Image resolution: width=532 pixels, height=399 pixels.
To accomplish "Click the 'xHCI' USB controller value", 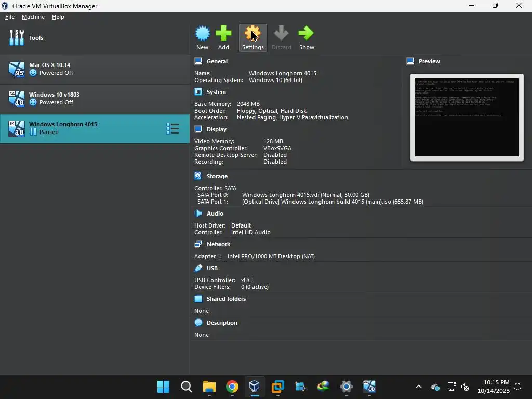I will point(247,280).
